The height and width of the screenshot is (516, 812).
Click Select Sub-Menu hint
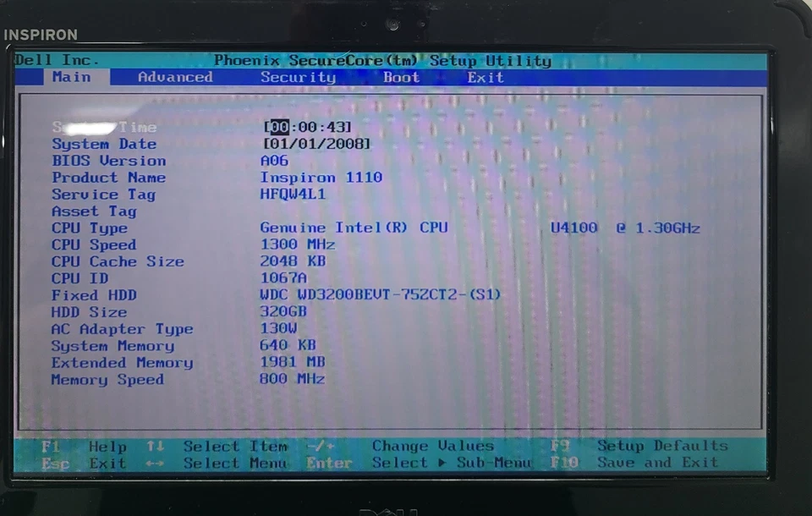click(452, 463)
